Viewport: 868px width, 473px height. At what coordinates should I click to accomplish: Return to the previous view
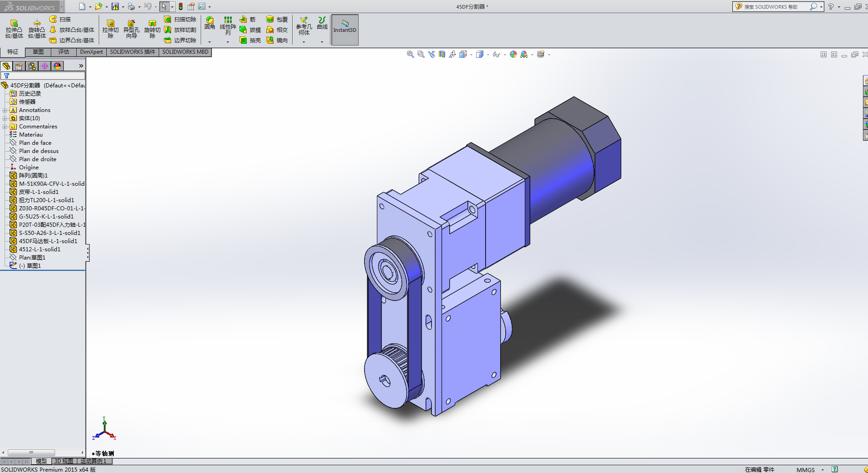[431, 54]
